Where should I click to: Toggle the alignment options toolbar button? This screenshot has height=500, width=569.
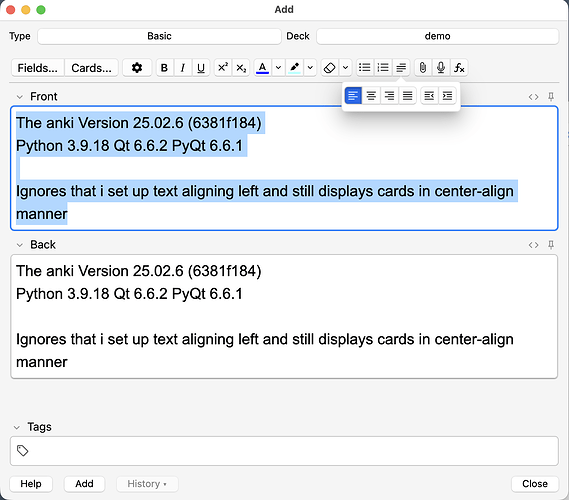point(401,68)
